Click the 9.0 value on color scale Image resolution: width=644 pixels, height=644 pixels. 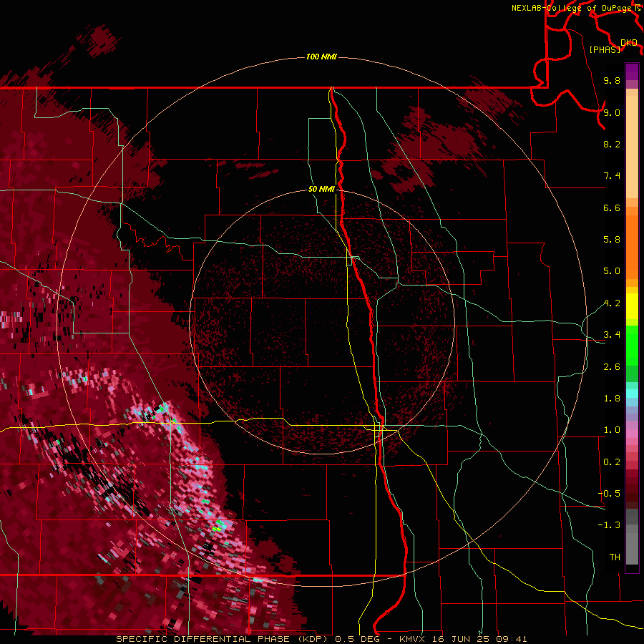(612, 112)
